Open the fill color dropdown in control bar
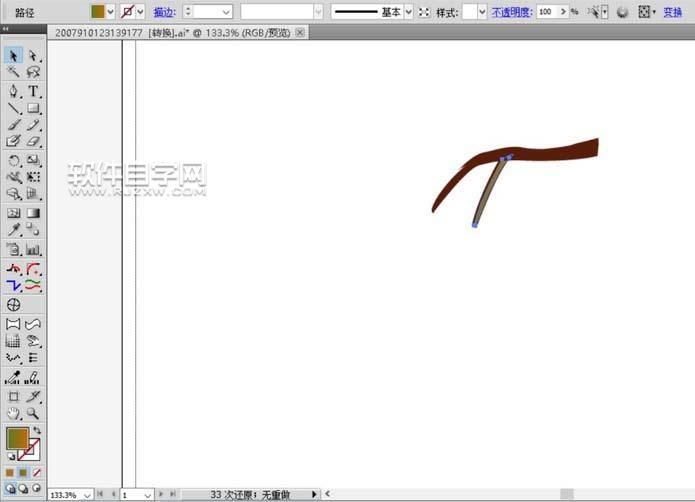This screenshot has width=695, height=502. point(111,12)
